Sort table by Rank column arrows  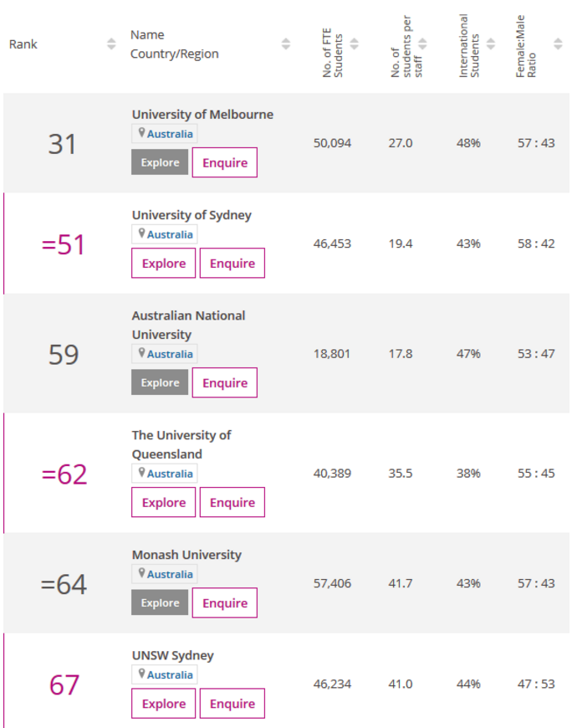(111, 44)
